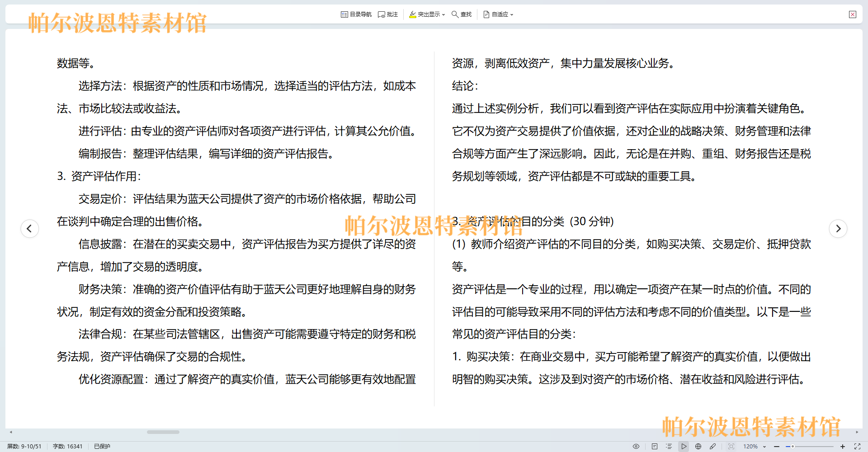Screen dimensions: 868x452
Task: Zoom out with the minus button
Action: coord(777,446)
